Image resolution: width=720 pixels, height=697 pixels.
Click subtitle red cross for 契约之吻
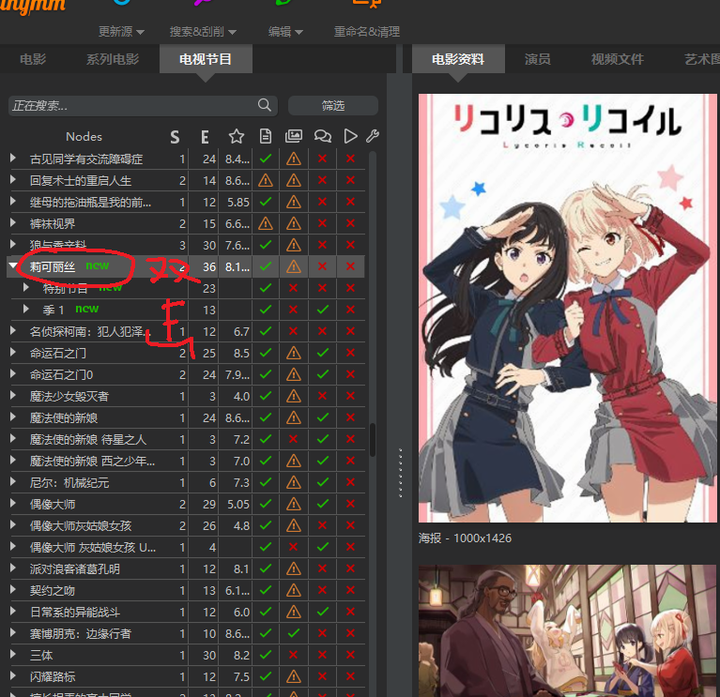[322, 590]
